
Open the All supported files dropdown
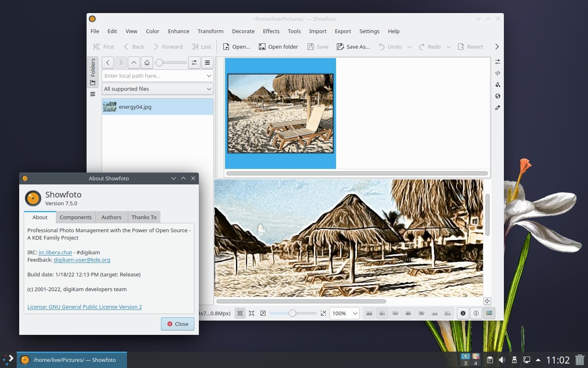click(x=157, y=89)
